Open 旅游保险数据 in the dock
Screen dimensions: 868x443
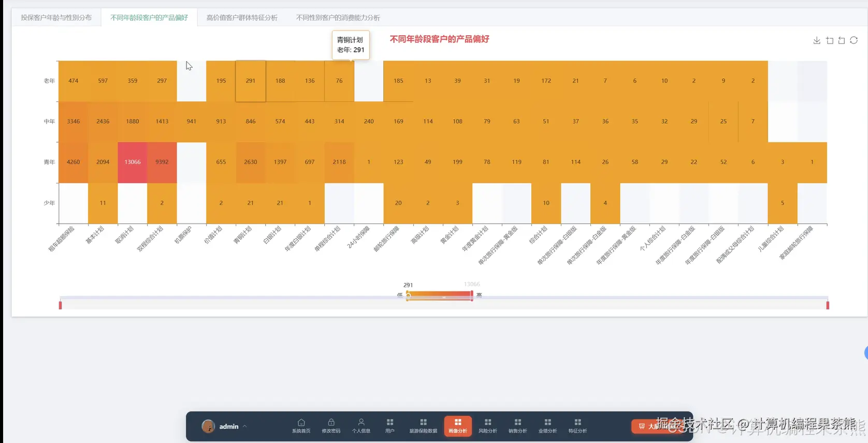click(423, 426)
